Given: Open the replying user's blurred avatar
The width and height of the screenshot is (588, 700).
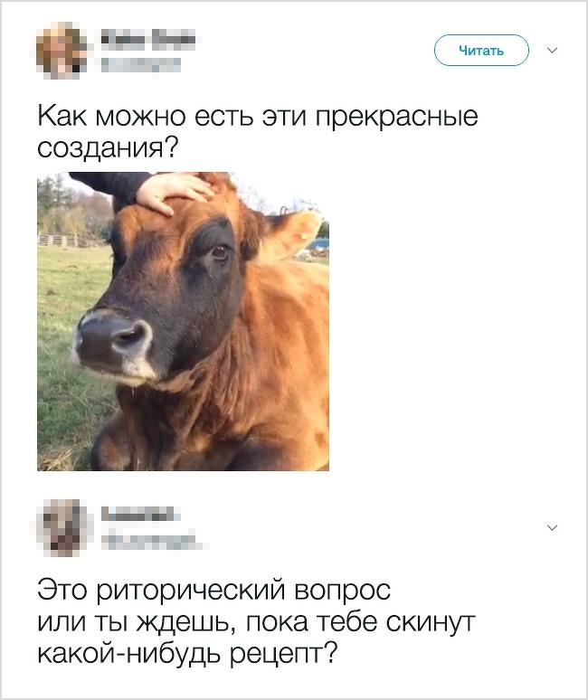Looking at the screenshot, I should point(65,527).
